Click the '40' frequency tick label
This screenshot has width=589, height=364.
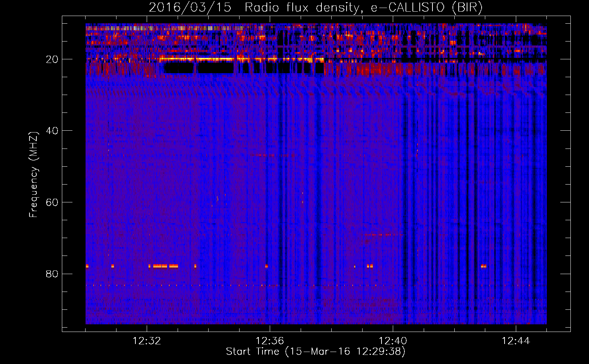pos(52,131)
